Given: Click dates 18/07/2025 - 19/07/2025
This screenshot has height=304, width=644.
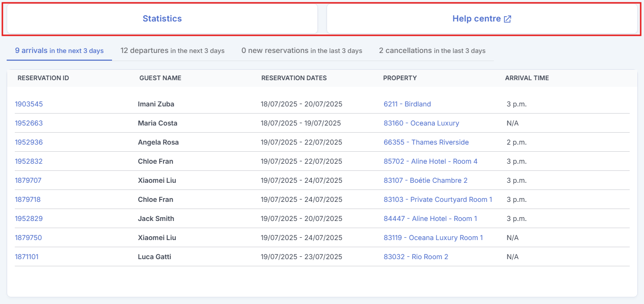Looking at the screenshot, I should coord(301,123).
